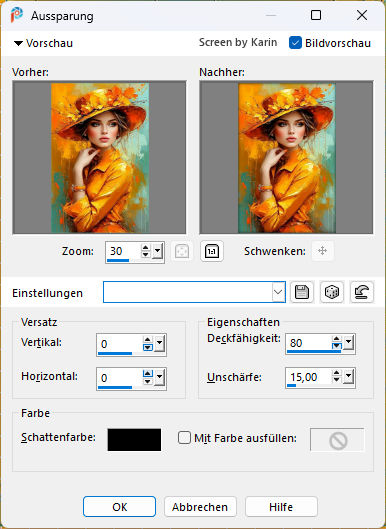Screen dimensions: 386x529
Task: Click the Vorher preview image
Action: click(100, 158)
